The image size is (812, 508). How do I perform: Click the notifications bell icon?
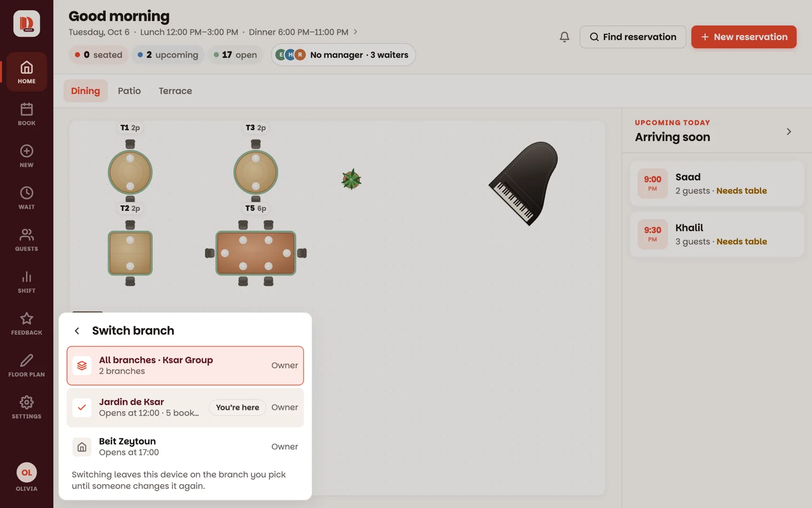point(564,37)
